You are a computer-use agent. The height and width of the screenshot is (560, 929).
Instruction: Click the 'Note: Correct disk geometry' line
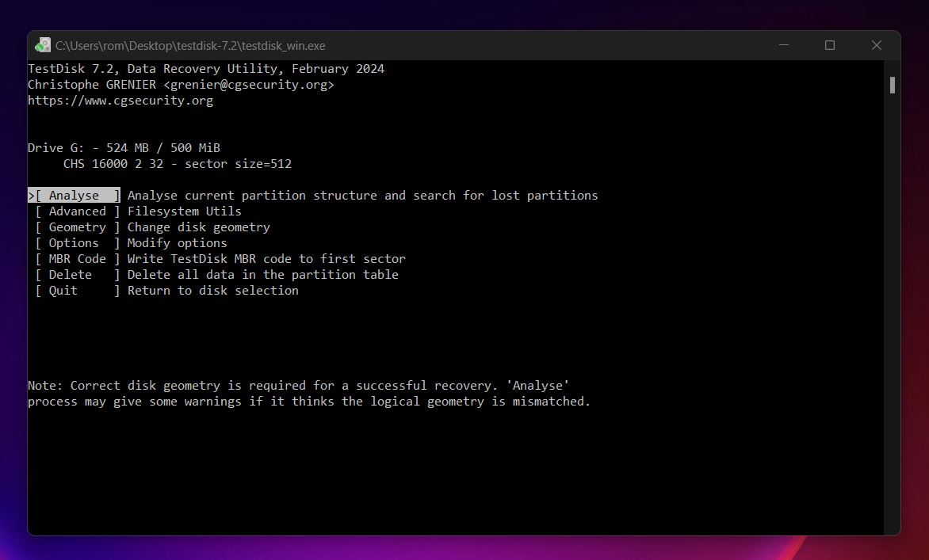click(299, 386)
